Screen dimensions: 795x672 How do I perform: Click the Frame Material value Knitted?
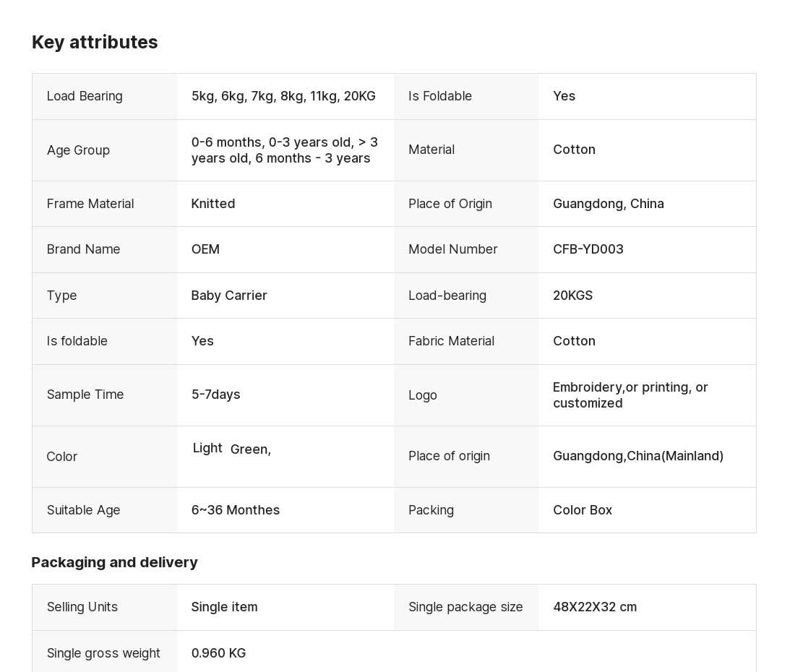point(213,204)
